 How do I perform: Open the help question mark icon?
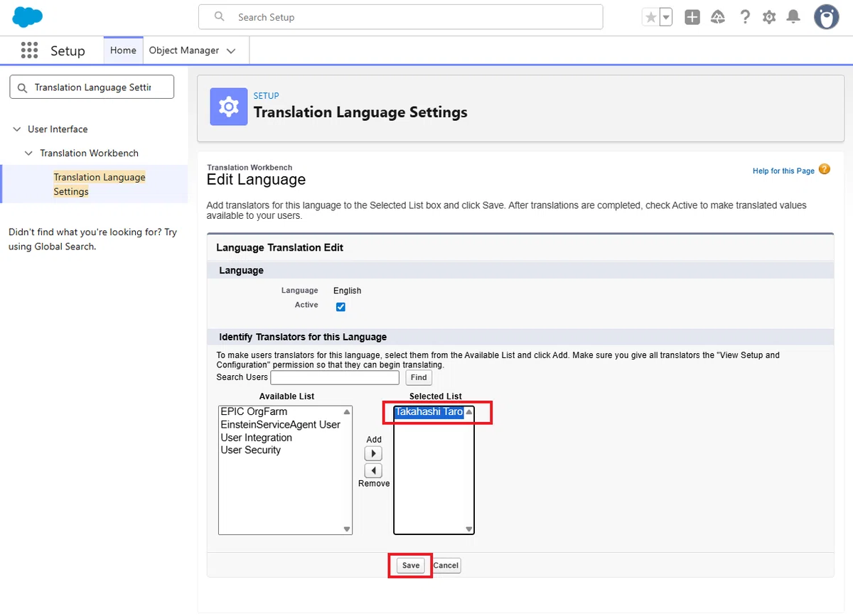tap(744, 17)
